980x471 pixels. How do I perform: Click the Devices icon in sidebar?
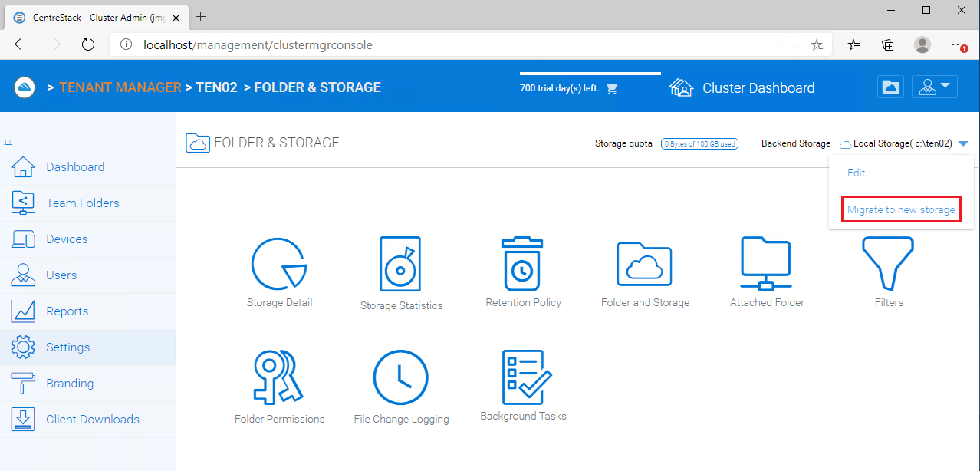coord(24,239)
